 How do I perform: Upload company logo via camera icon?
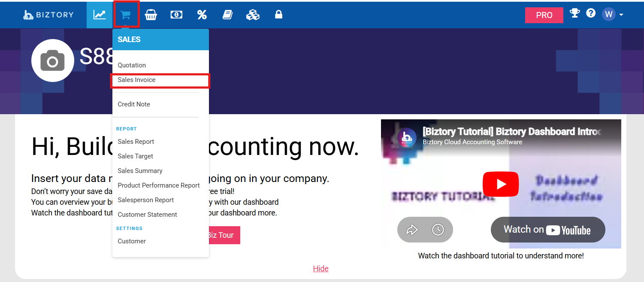[53, 61]
